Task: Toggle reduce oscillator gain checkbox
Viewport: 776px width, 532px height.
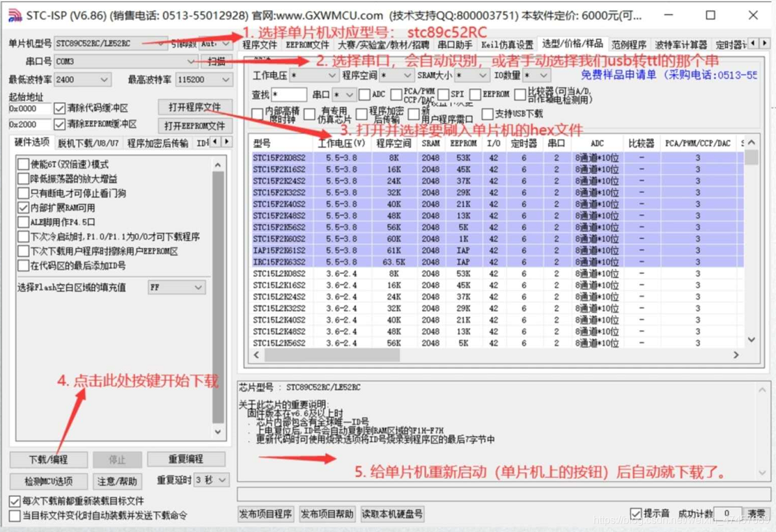Action: [23, 179]
